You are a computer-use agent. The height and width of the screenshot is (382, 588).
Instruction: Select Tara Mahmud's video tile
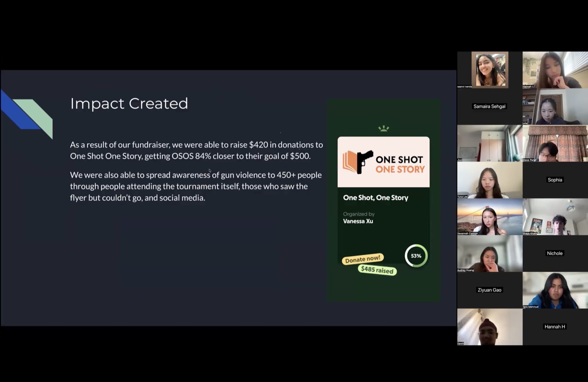(555, 290)
